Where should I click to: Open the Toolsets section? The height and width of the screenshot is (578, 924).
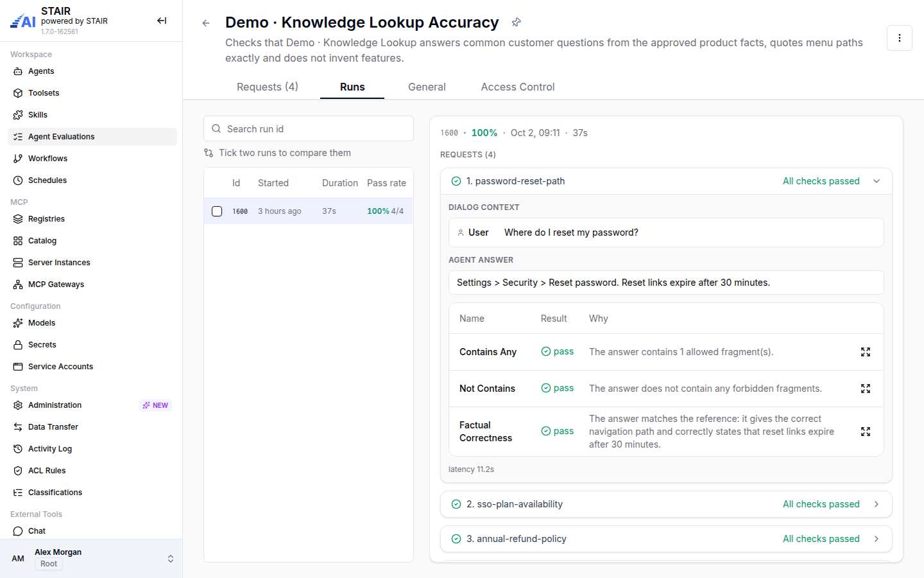(92, 93)
